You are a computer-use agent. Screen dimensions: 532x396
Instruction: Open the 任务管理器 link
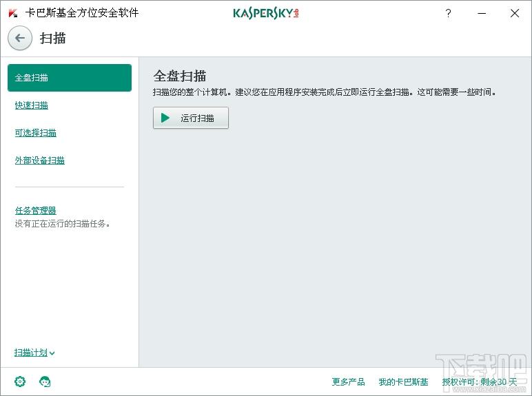point(36,211)
